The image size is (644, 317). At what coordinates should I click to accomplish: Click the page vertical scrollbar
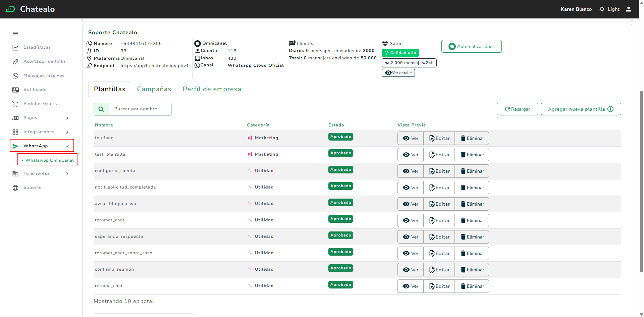click(x=641, y=181)
